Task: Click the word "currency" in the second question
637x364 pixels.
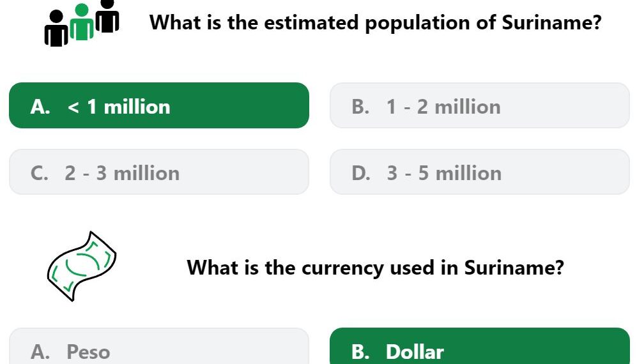Action: (x=342, y=269)
